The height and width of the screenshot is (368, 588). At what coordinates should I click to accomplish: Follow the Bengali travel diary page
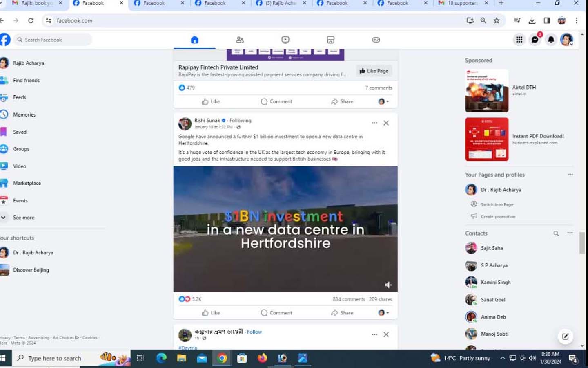click(254, 332)
